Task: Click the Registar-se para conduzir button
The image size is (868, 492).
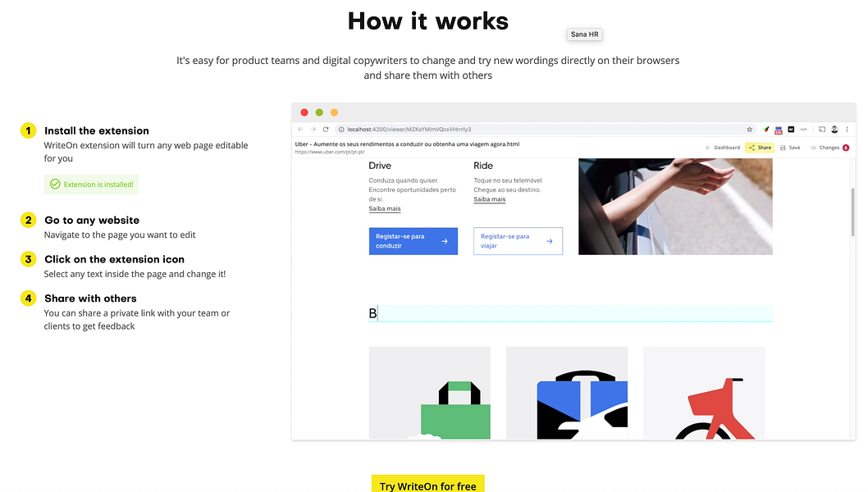Action: tap(413, 241)
